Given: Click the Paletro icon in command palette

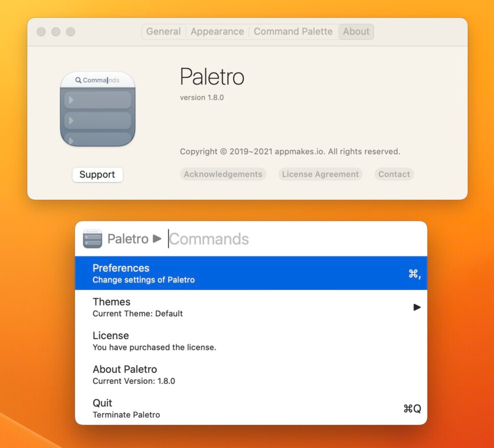Looking at the screenshot, I should pos(93,239).
